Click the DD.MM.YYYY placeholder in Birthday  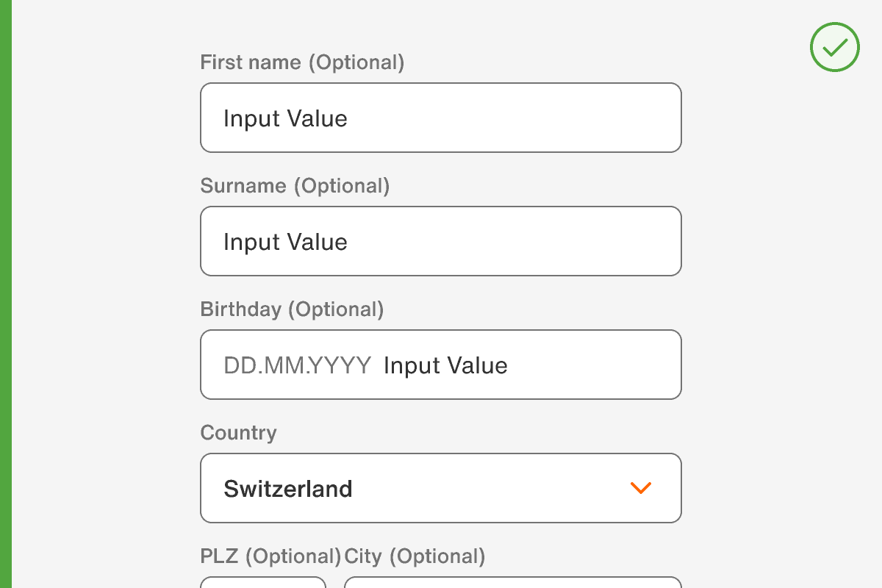(x=297, y=365)
